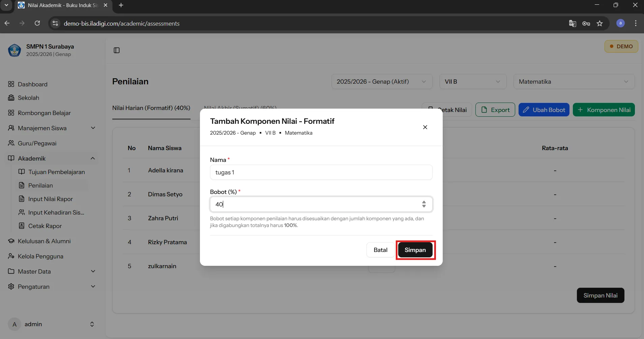Click the Tujuan Pembelajaran book icon

[22, 172]
